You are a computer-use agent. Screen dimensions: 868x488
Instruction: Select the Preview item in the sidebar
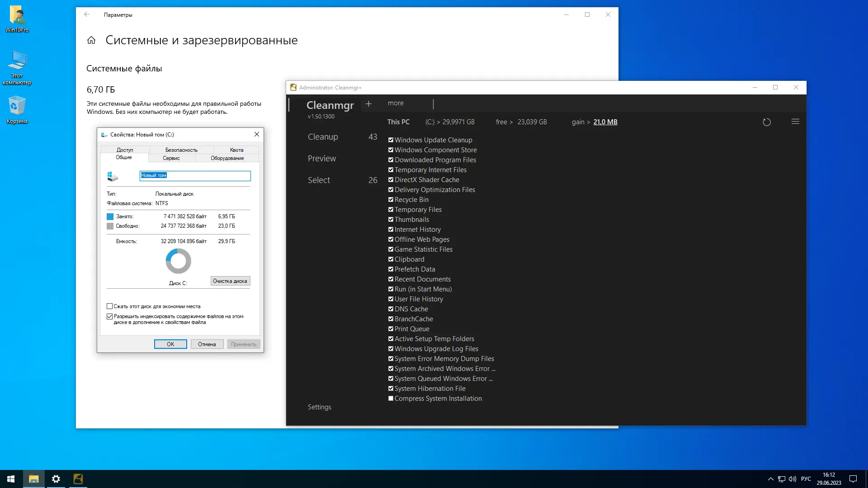(322, 159)
